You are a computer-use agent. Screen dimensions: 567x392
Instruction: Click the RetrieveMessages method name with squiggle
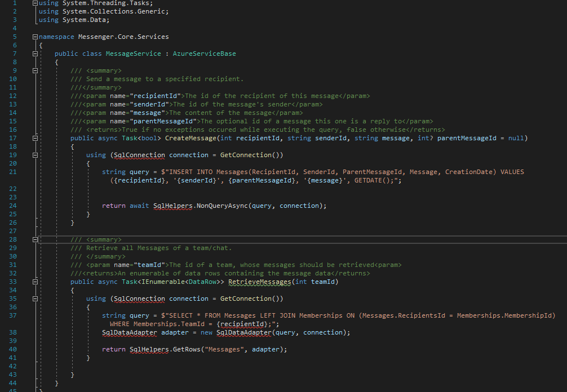[x=260, y=282]
